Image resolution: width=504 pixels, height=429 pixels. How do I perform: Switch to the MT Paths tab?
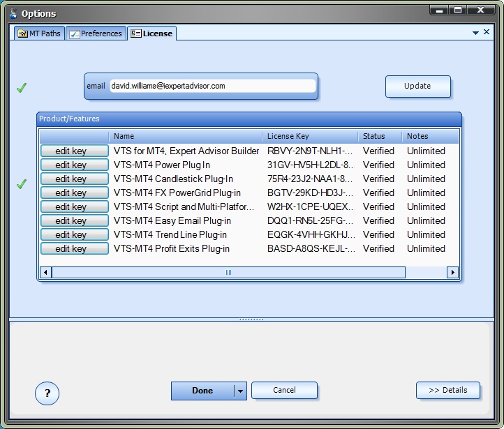(x=39, y=33)
